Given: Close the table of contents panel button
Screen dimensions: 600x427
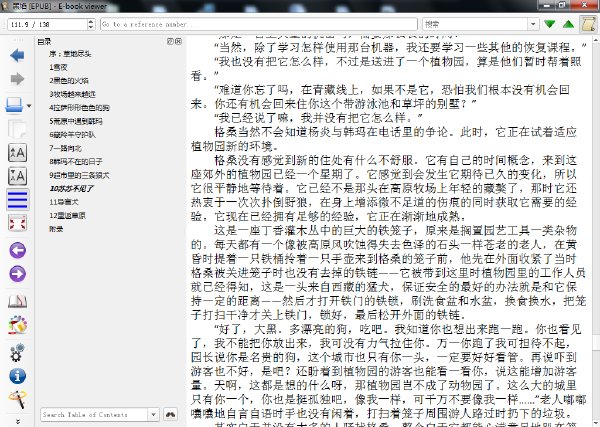Looking at the screenshot, I should 178,41.
